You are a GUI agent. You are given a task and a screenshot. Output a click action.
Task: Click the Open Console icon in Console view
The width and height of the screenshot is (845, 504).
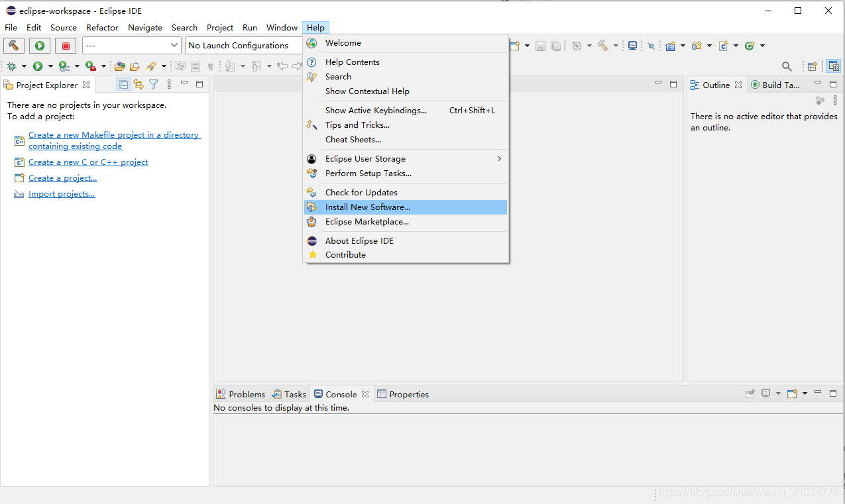click(792, 393)
